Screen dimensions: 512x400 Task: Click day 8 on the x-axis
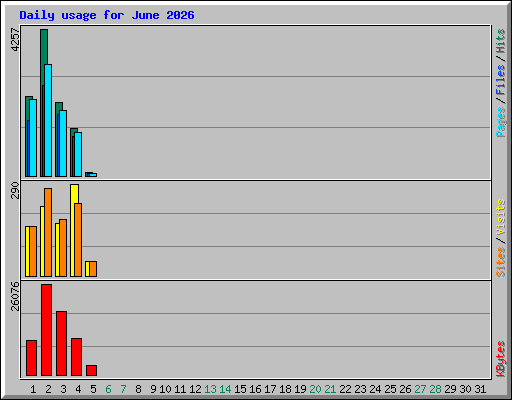click(138, 389)
